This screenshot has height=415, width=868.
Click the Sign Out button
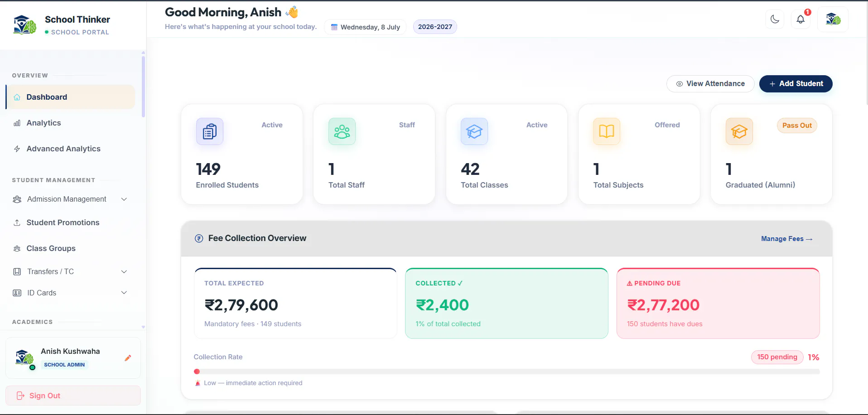coord(73,396)
